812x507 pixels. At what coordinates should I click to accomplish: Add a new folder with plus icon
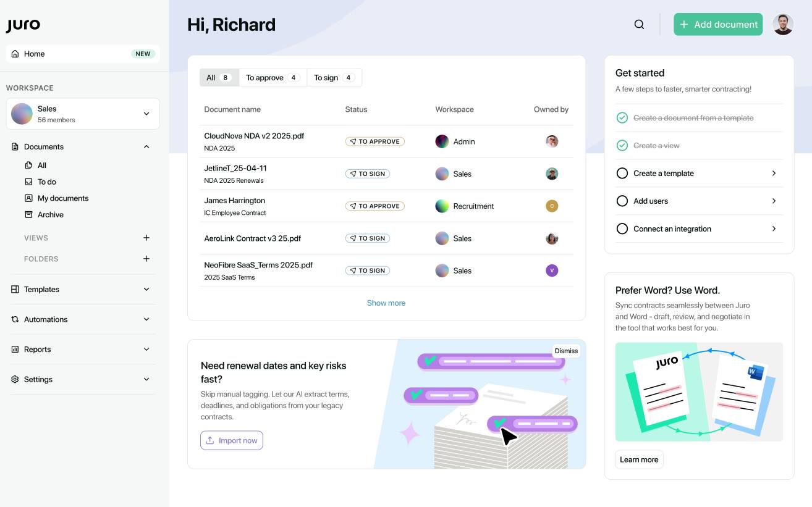(146, 259)
